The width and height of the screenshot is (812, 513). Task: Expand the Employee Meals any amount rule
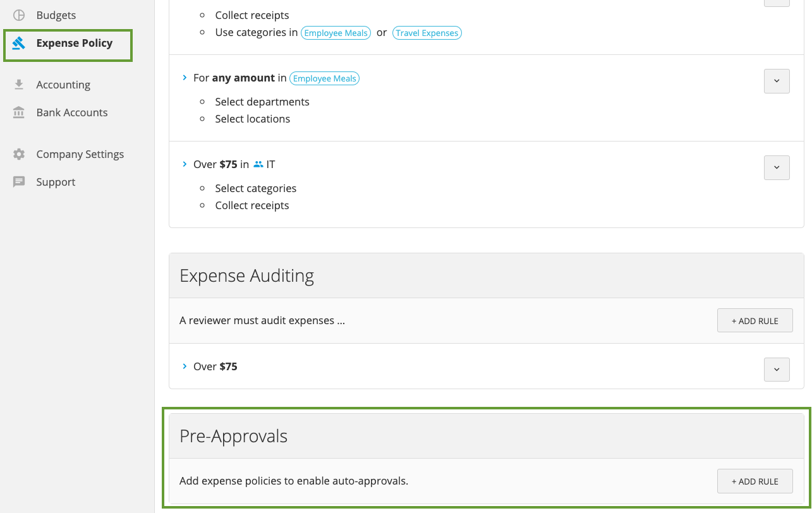tap(185, 78)
